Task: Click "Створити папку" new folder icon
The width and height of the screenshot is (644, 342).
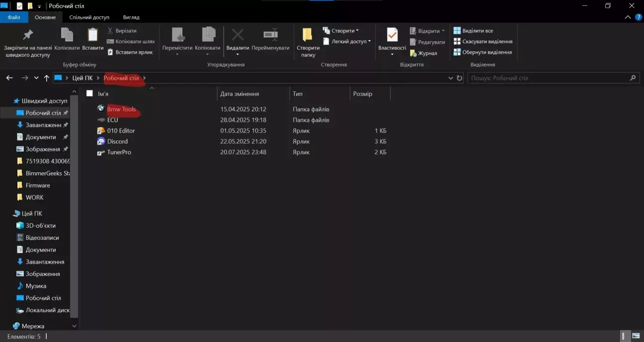Action: click(308, 35)
